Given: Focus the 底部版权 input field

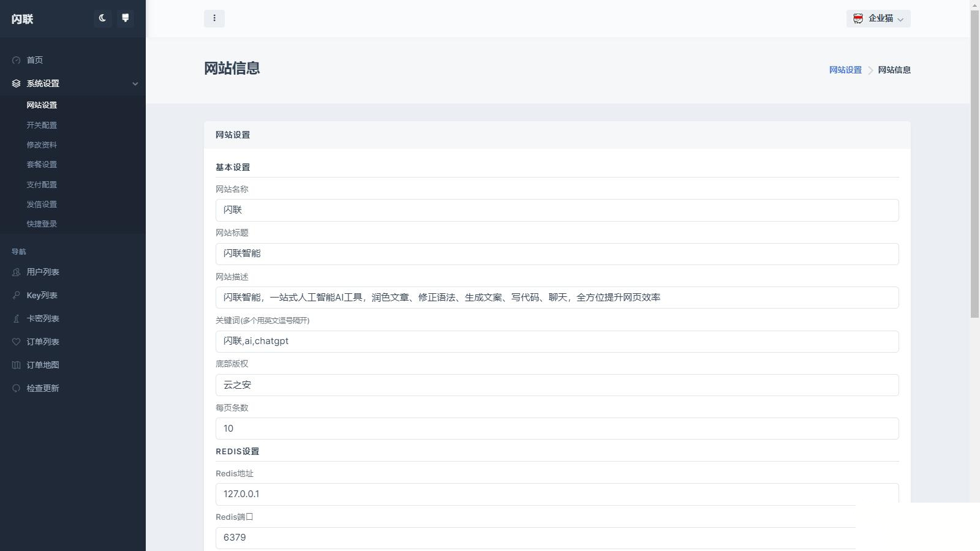Looking at the screenshot, I should 557,385.
